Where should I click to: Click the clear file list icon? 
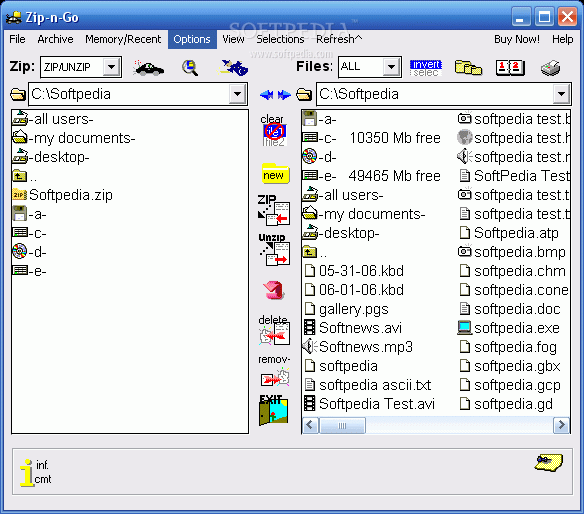click(273, 130)
